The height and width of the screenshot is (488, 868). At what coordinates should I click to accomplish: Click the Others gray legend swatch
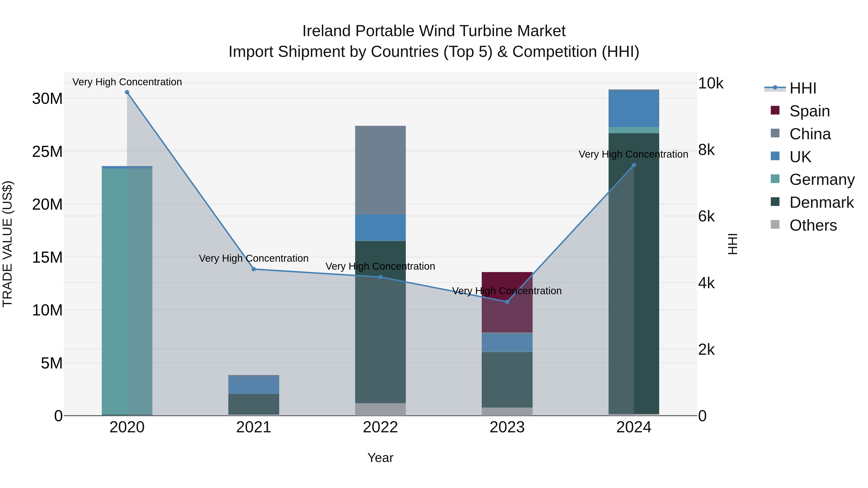pos(775,224)
